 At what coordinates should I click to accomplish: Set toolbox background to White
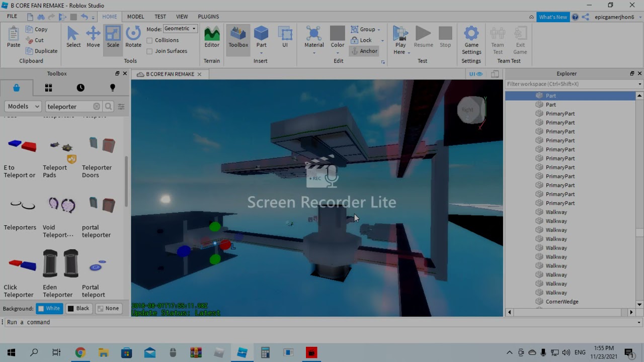pos(49,308)
